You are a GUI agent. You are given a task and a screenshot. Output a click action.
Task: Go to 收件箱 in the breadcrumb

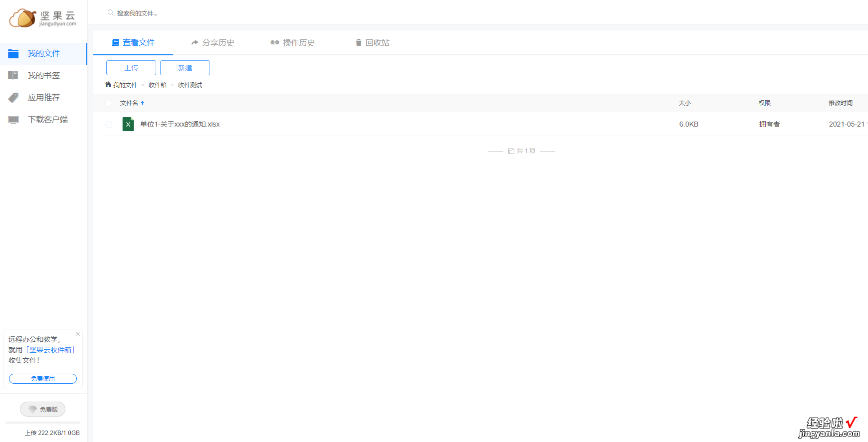(x=158, y=85)
